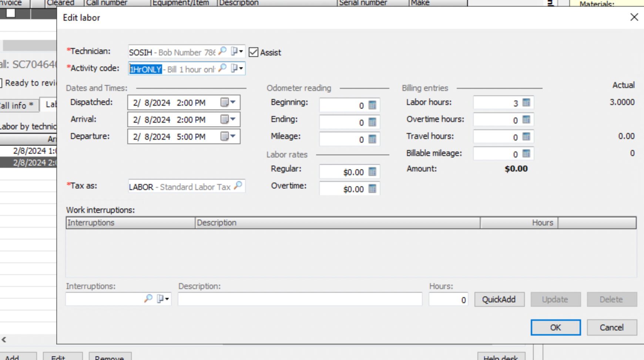Click the Help desk button in background window

(x=501, y=357)
